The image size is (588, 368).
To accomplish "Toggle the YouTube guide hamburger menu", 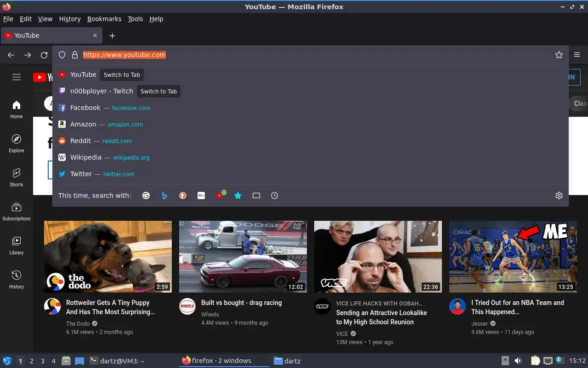I will [17, 77].
